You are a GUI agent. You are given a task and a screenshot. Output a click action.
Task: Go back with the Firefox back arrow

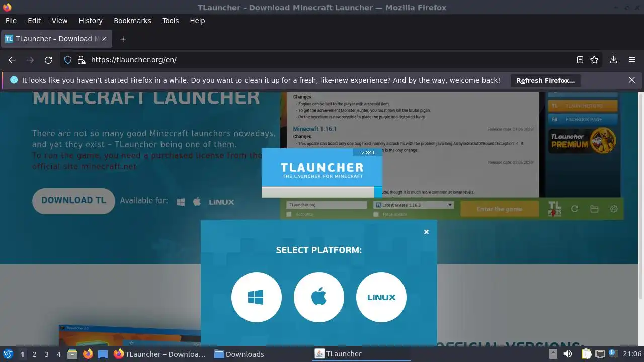point(12,60)
